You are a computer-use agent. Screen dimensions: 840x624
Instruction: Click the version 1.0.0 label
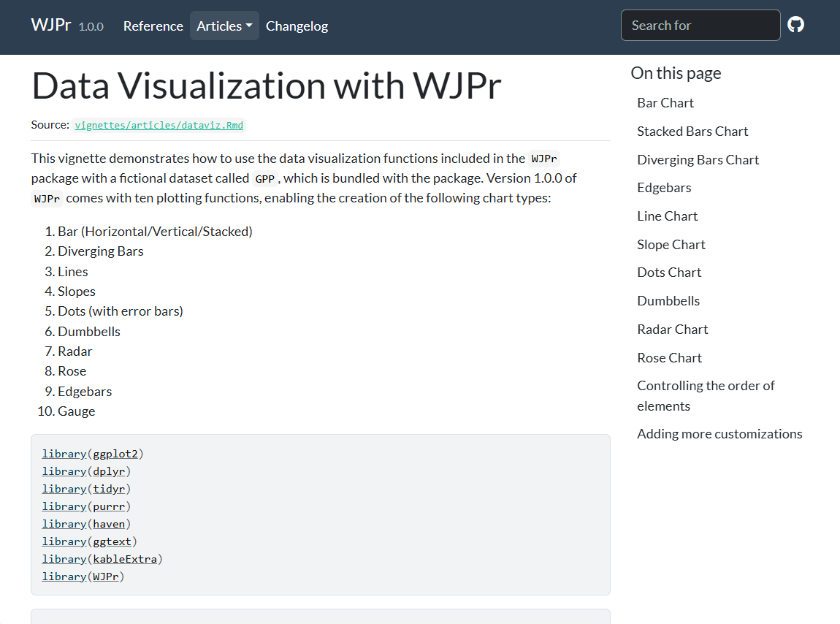[x=91, y=27]
